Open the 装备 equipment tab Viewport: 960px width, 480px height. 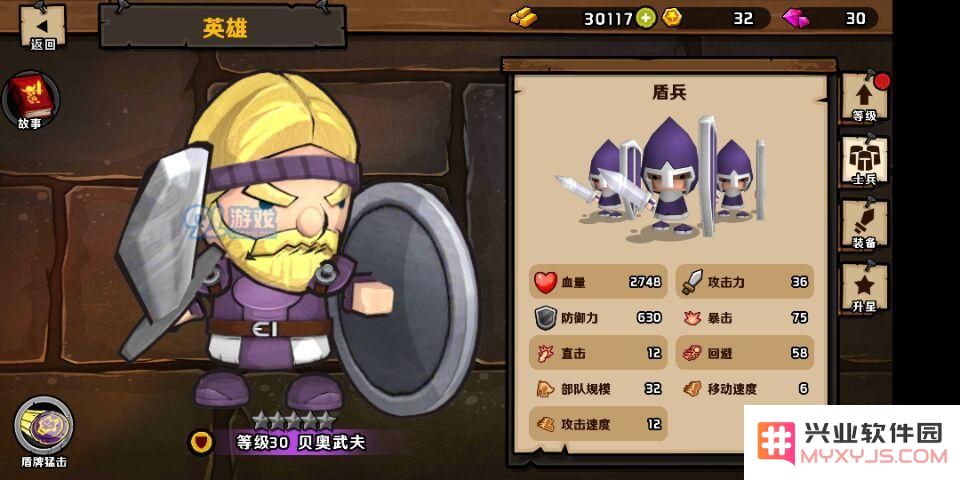pos(864,224)
